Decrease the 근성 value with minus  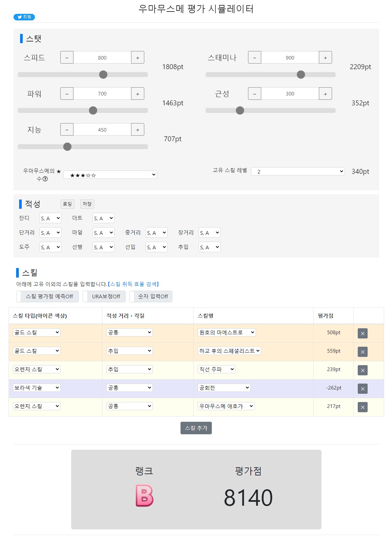255,94
